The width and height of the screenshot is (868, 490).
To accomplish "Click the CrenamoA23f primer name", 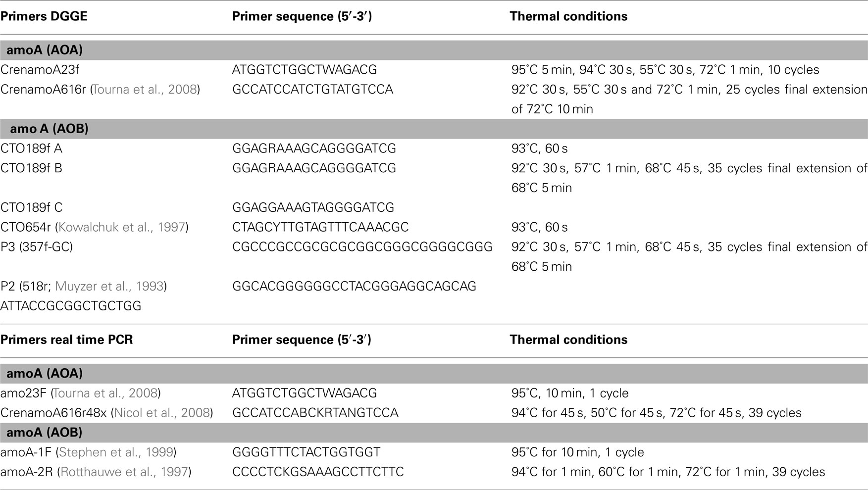I will [40, 70].
